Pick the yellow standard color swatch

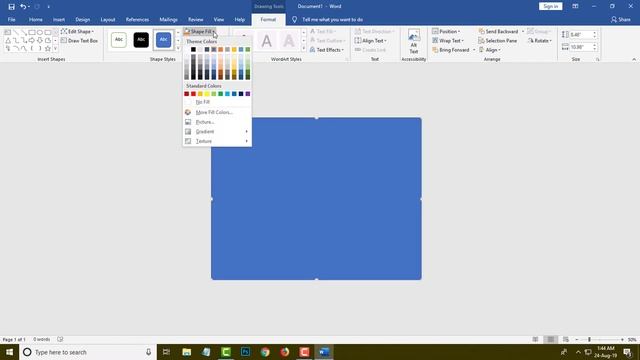(x=207, y=94)
